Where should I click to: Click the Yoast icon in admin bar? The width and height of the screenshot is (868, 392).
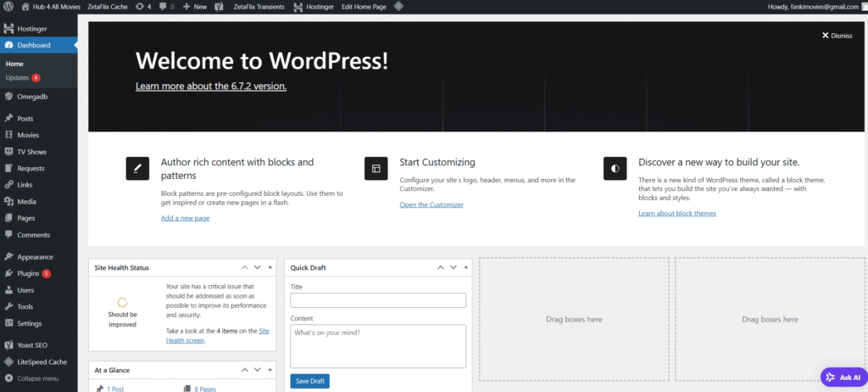point(219,7)
